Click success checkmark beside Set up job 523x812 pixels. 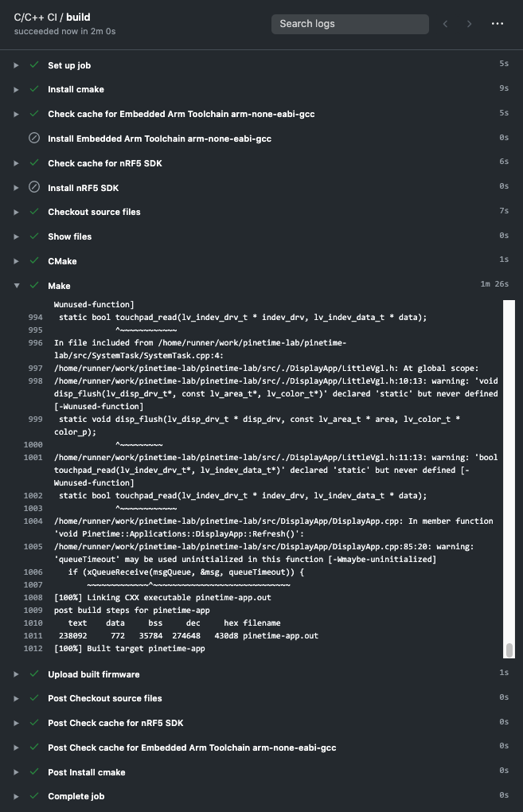coord(33,65)
